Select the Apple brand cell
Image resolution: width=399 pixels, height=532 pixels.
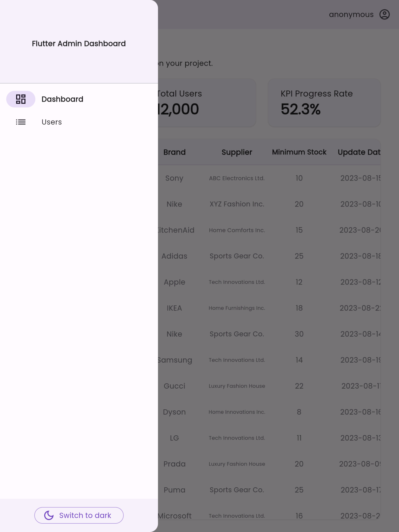pos(174,282)
